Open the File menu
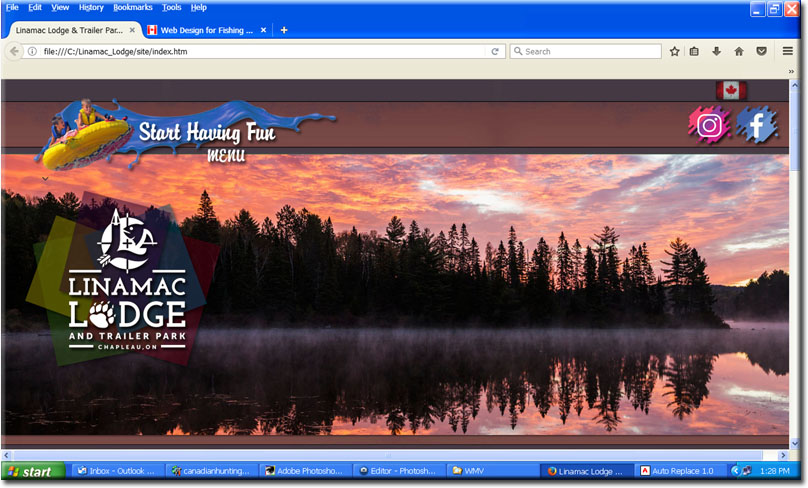 pos(12,7)
